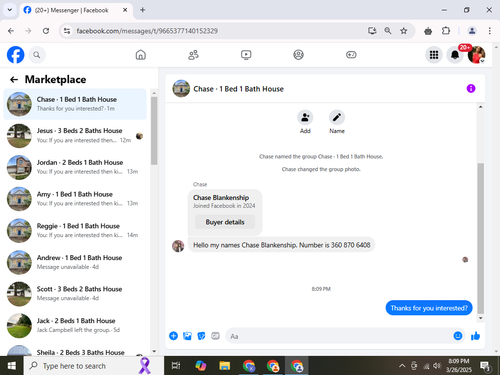Open the emoji picker

coord(458,336)
